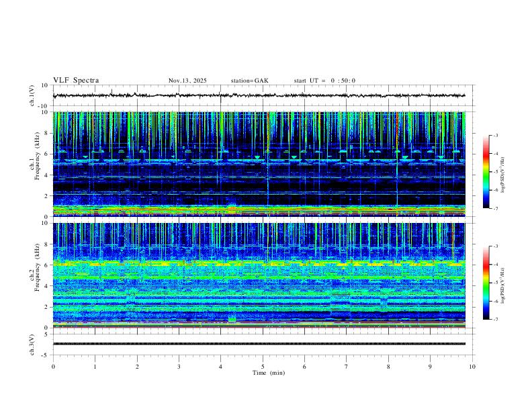Click time-axis tick label "4"
532x411 pixels.
click(x=221, y=367)
